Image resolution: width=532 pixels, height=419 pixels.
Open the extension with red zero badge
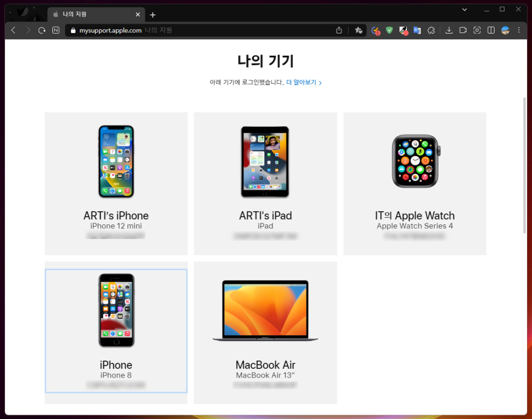[376, 30]
